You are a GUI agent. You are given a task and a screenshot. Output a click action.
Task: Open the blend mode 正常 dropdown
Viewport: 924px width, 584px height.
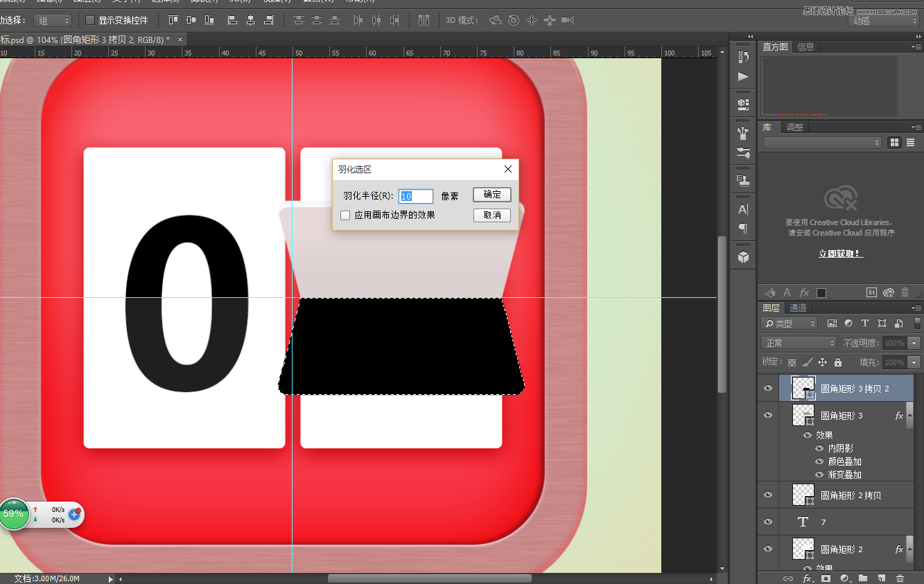tap(799, 343)
